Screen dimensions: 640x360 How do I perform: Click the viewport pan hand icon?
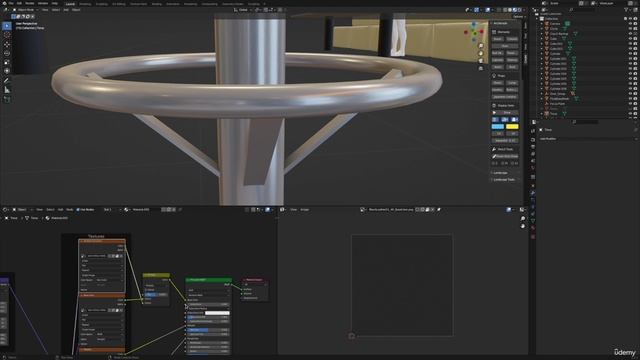(481, 53)
